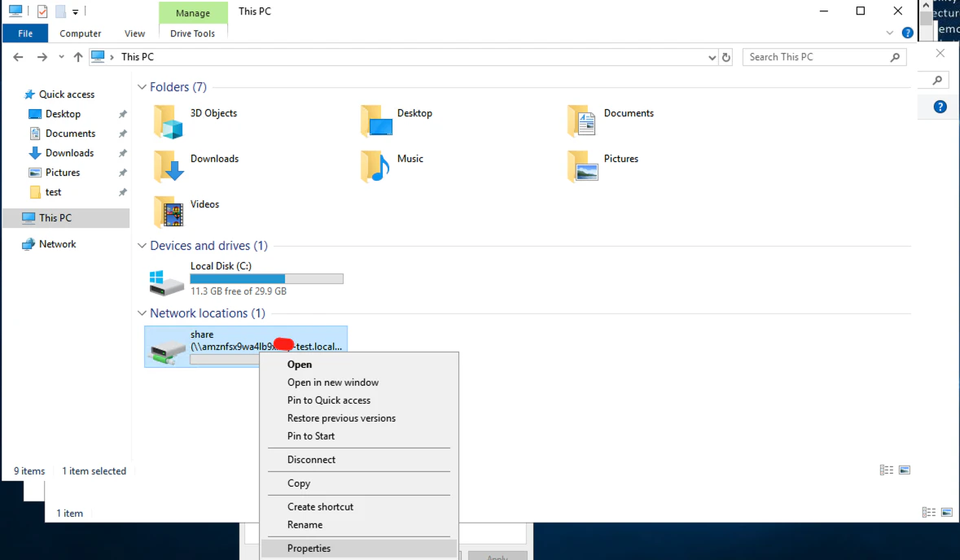
Task: Select Pictures in the navigation pane
Action: [63, 173]
